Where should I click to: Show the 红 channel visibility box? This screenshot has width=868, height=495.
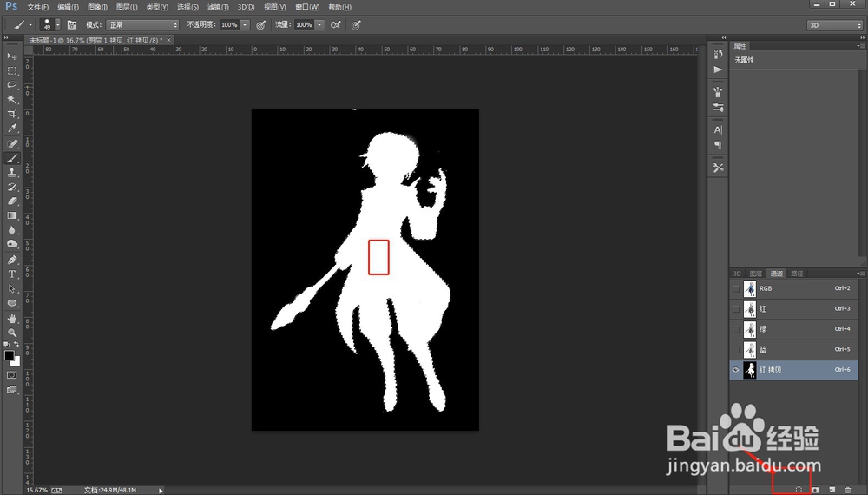tap(736, 309)
